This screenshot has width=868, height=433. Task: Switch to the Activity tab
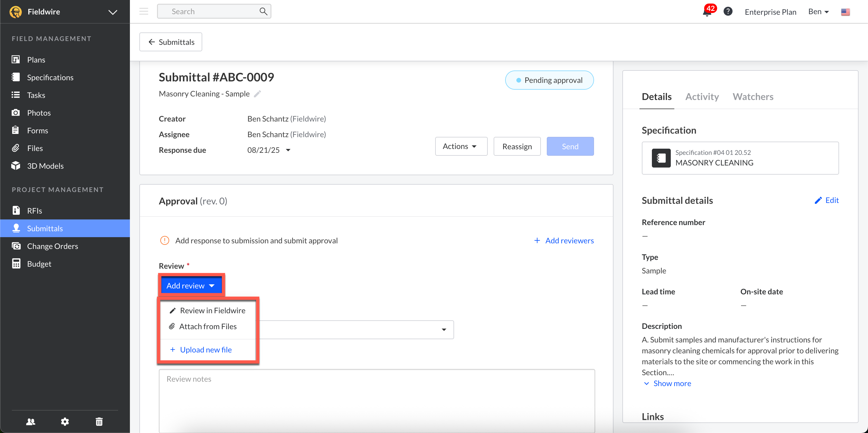(x=702, y=97)
